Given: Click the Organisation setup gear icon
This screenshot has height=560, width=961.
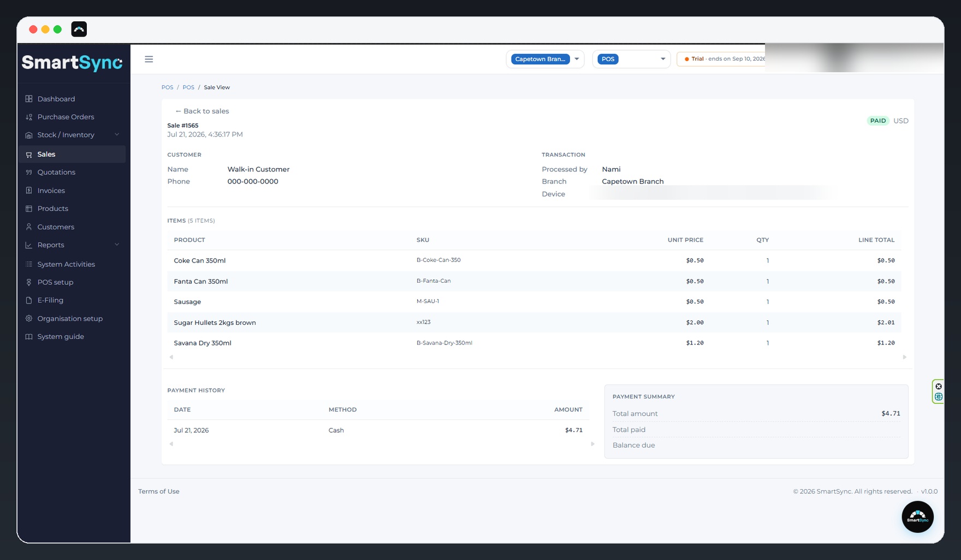Looking at the screenshot, I should (29, 318).
